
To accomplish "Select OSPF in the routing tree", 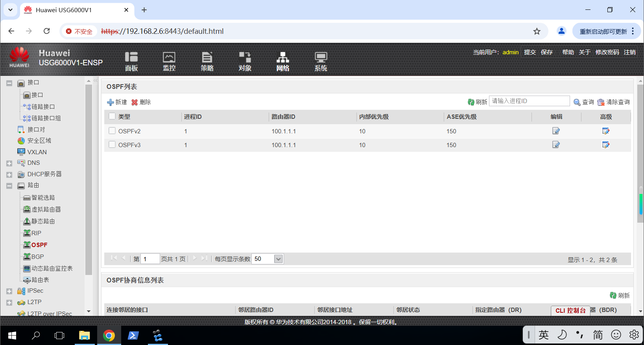I will 39,245.
